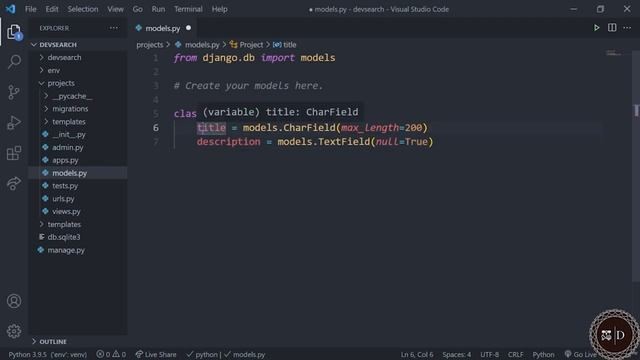Open the Extensions view icon
Viewport: 640px width, 360px height.
(x=14, y=153)
